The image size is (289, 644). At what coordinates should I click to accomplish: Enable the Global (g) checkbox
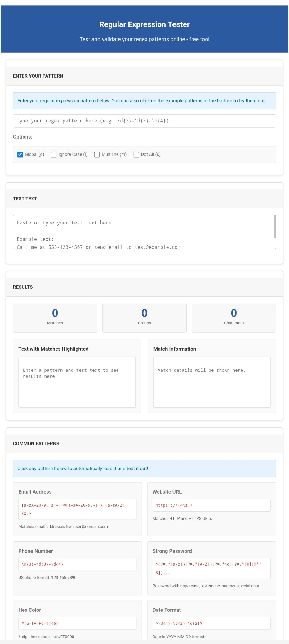[x=20, y=154]
